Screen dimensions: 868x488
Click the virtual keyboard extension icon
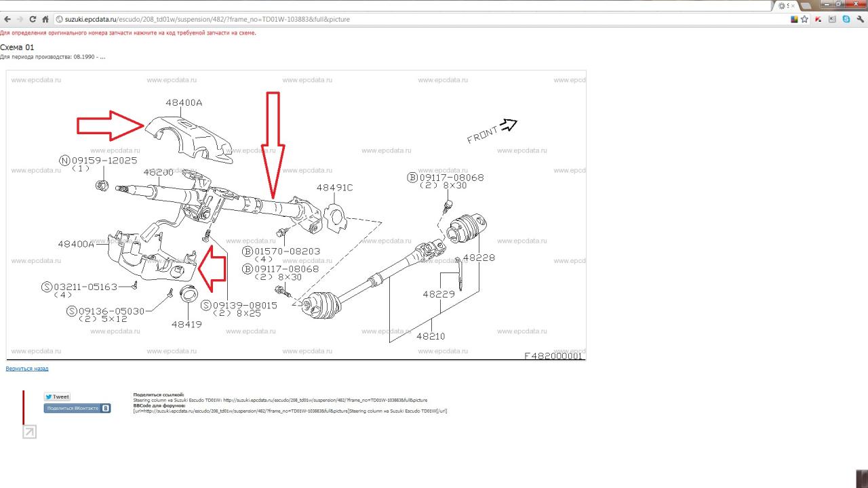click(832, 20)
